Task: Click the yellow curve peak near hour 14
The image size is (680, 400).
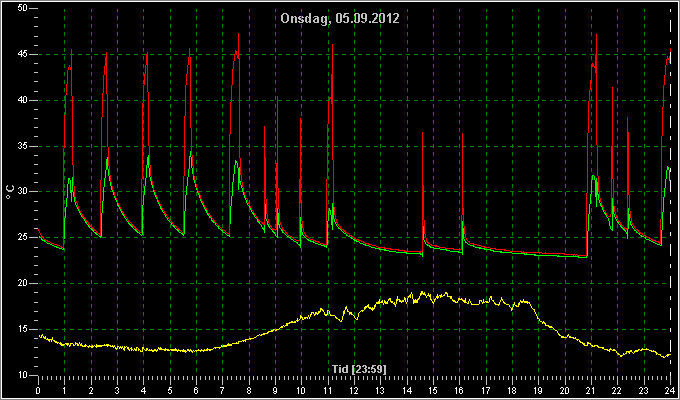Action: 421,293
